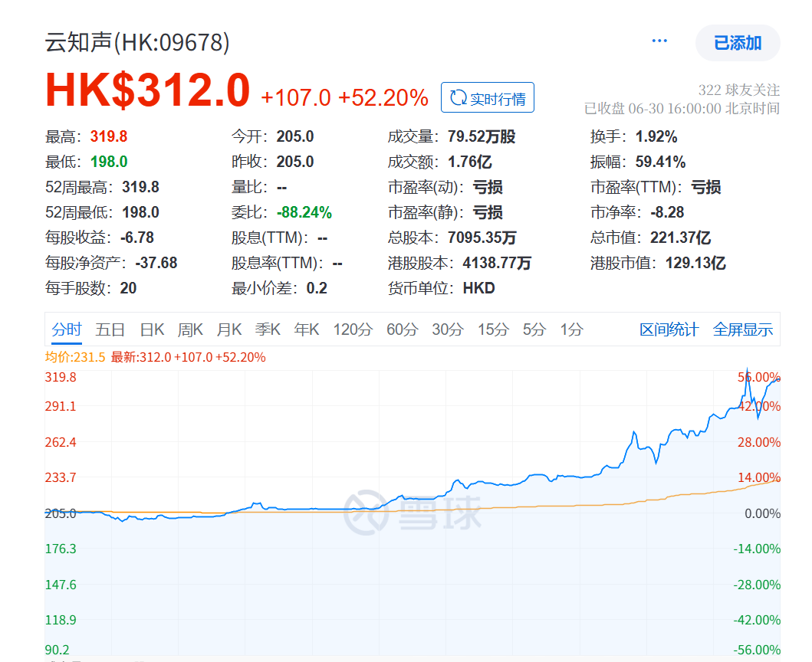Open the 月K chart tab
This screenshot has height=662, width=812.
[229, 329]
